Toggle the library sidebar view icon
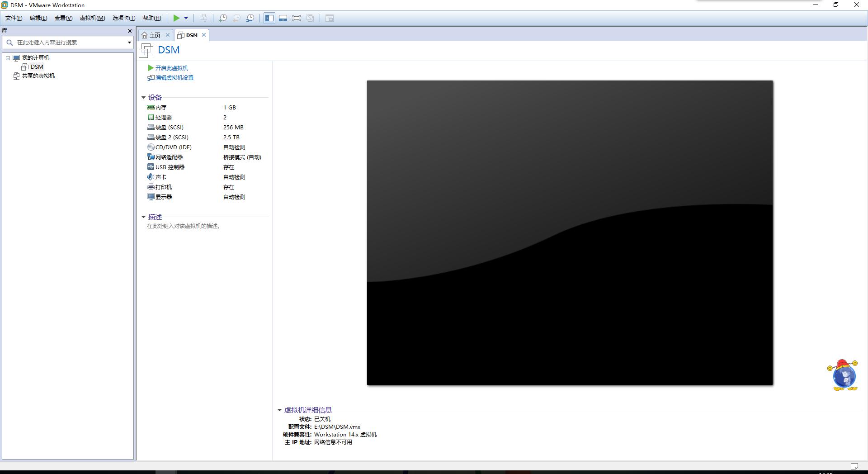The height and width of the screenshot is (474, 868). click(x=269, y=18)
